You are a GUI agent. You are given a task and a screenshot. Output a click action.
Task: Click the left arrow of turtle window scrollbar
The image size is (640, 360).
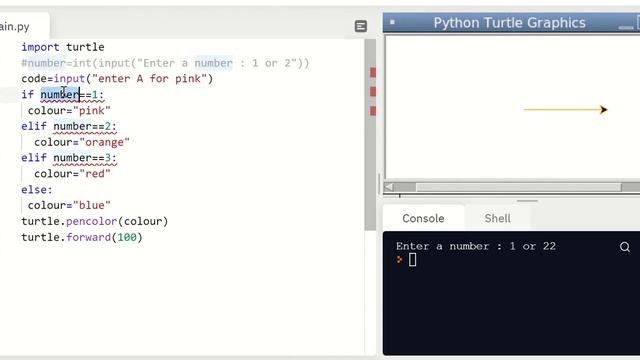tap(389, 187)
